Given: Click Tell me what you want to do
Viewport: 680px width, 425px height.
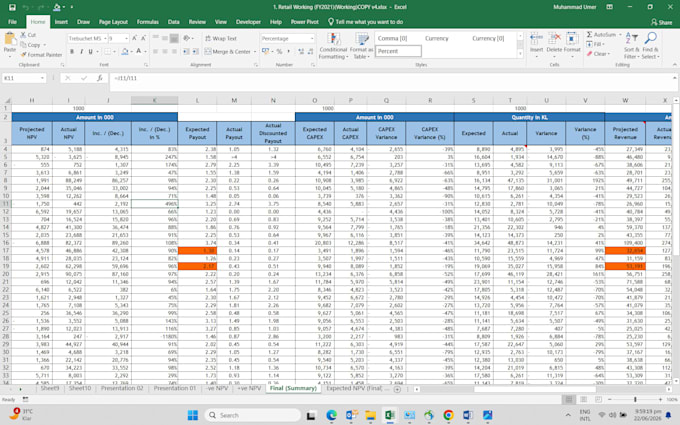Looking at the screenshot, I should coord(365,22).
